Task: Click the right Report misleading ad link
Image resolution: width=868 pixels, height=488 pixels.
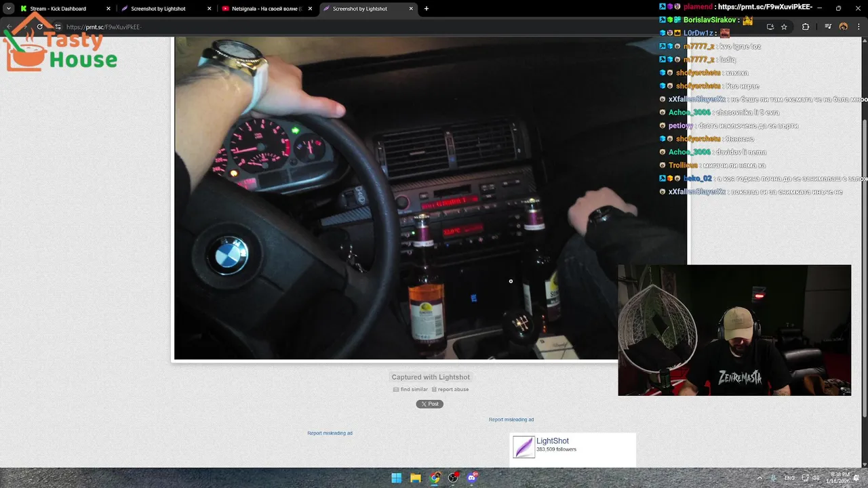Action: point(511,420)
